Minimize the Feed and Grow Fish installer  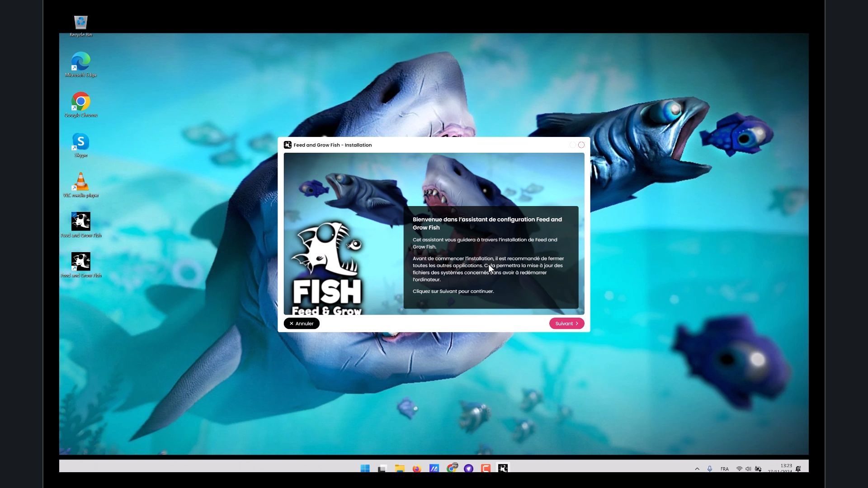(x=573, y=145)
